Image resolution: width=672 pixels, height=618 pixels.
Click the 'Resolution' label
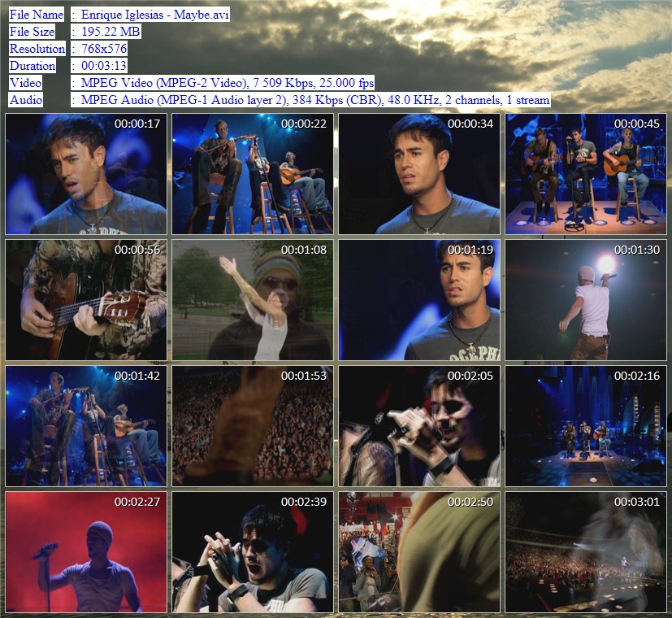(x=37, y=49)
